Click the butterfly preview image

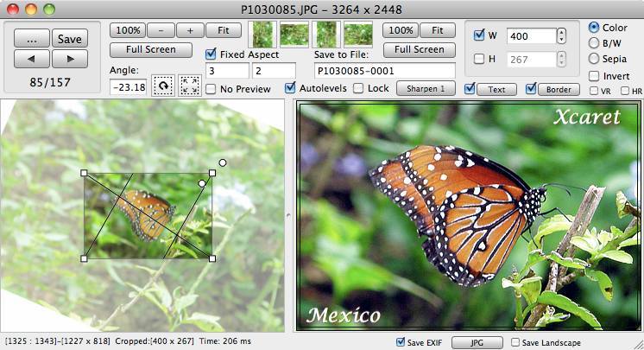click(x=469, y=216)
